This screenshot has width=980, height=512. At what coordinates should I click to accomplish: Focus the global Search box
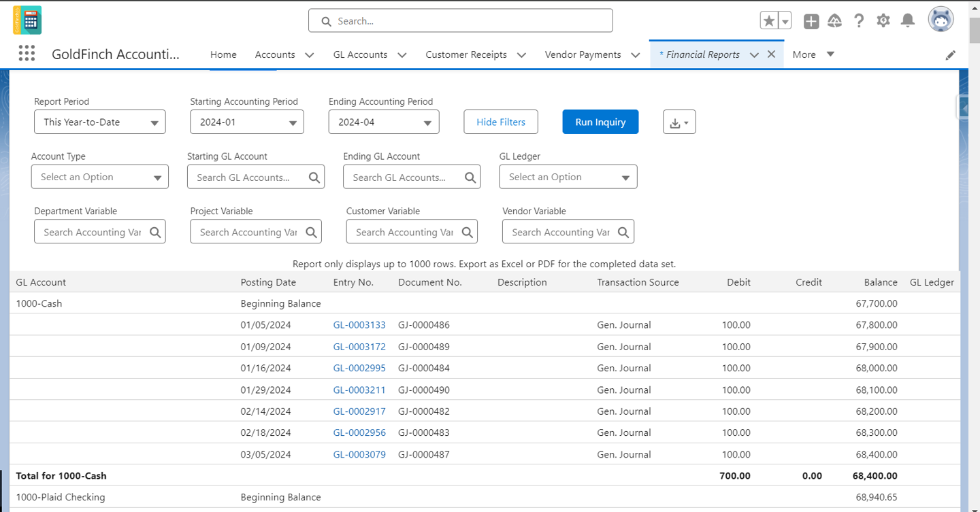coord(461,20)
